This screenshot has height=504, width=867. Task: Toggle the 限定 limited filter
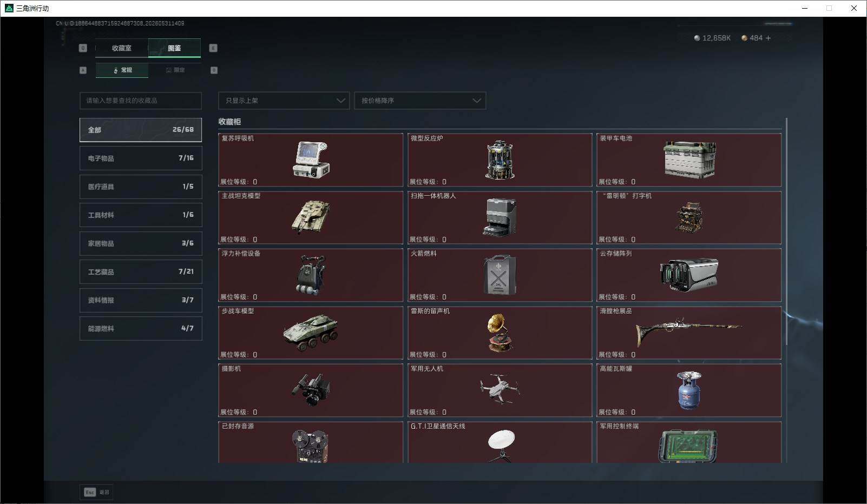tap(175, 70)
